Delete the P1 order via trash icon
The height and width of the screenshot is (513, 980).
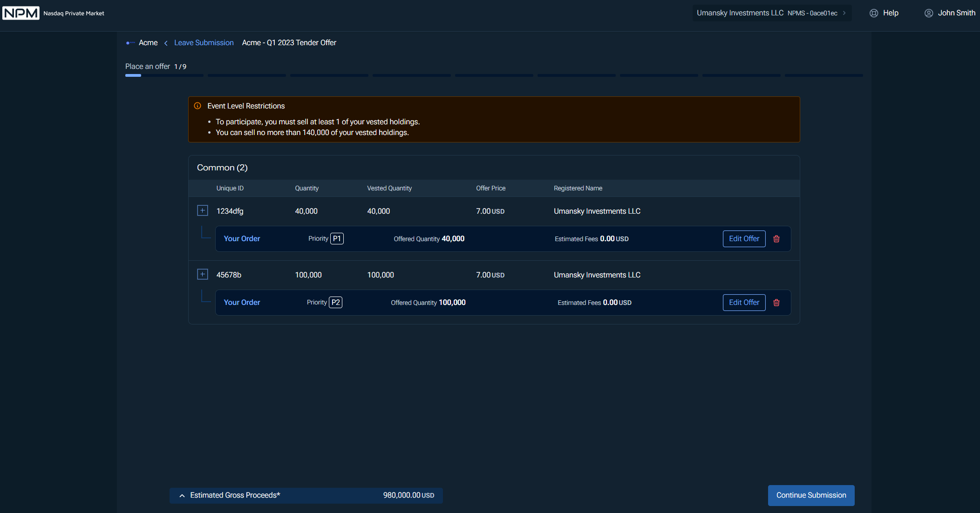(776, 239)
